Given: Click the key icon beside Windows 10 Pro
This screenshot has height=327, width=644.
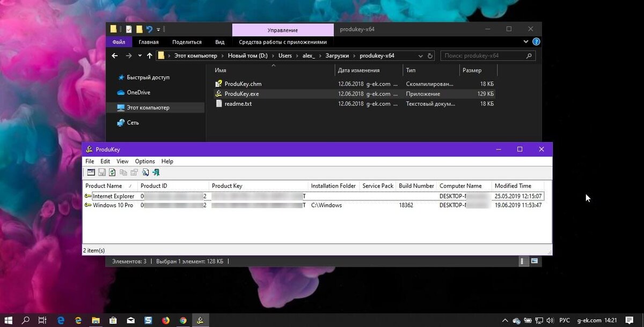Looking at the screenshot, I should click(88, 205).
